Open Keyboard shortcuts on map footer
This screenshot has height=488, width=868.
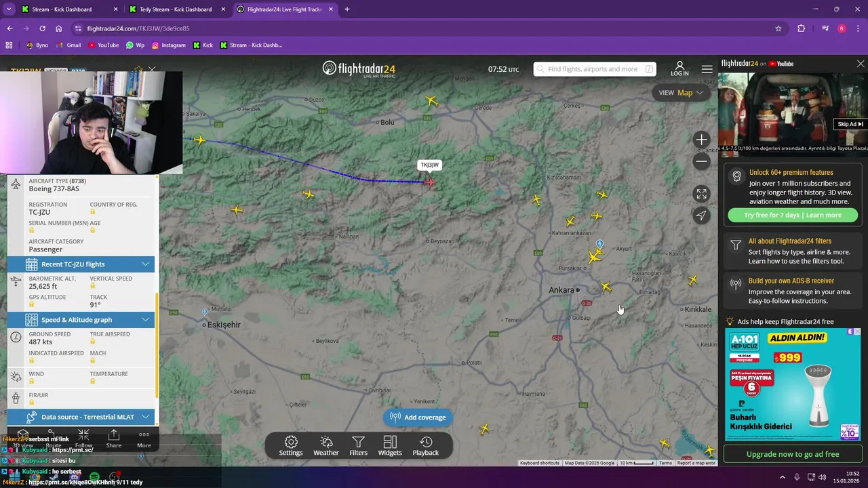tap(540, 463)
